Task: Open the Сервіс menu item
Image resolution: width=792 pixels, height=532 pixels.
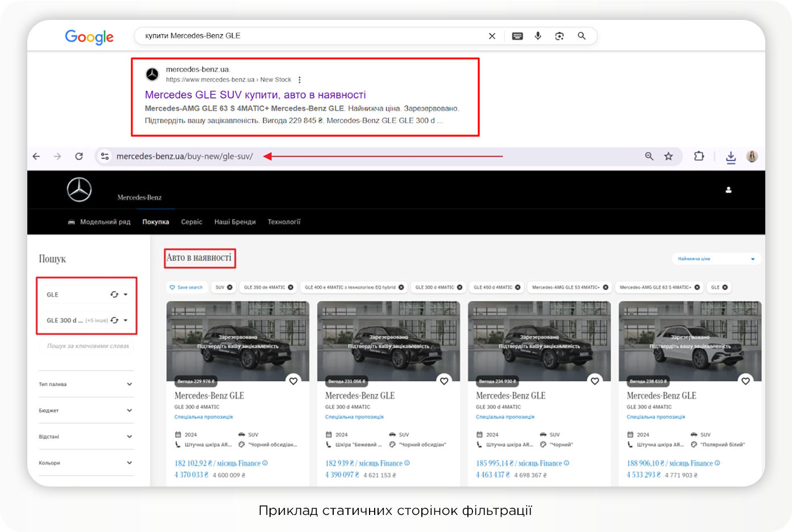Action: (192, 222)
